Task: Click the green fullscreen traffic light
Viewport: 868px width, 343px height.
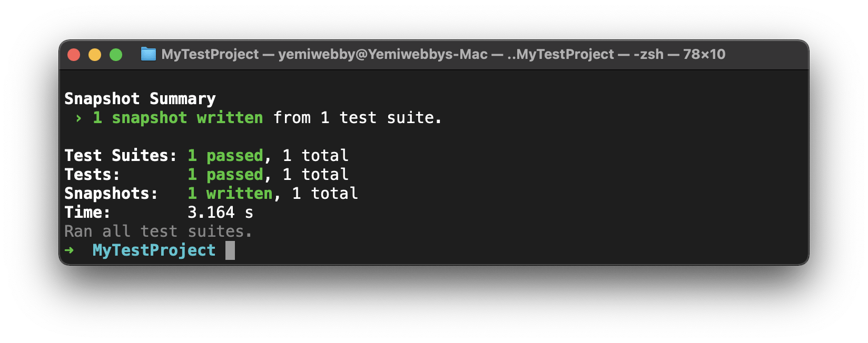Action: click(116, 54)
